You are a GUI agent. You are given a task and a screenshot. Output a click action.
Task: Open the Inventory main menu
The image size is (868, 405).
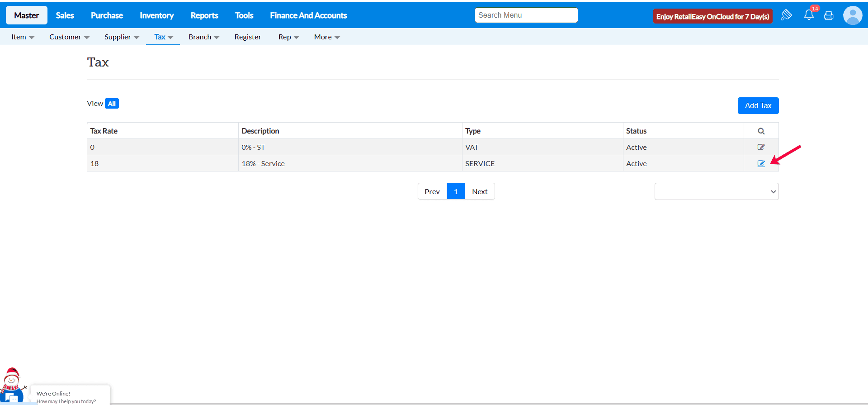156,15
